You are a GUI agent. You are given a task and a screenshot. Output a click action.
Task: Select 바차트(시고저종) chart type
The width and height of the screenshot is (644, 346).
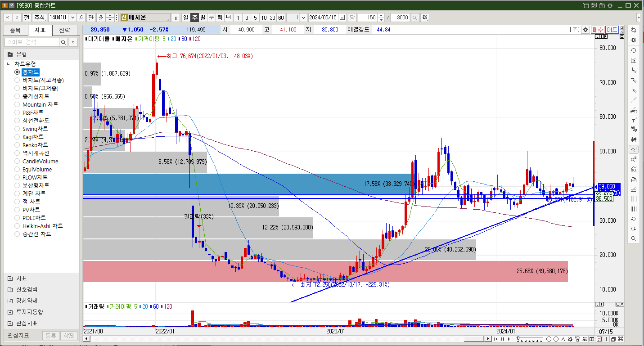[x=17, y=80]
